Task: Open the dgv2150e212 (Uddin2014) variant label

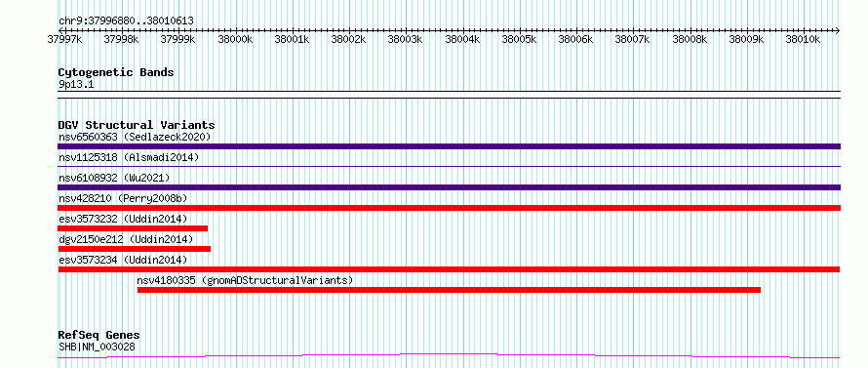Action: click(126, 239)
